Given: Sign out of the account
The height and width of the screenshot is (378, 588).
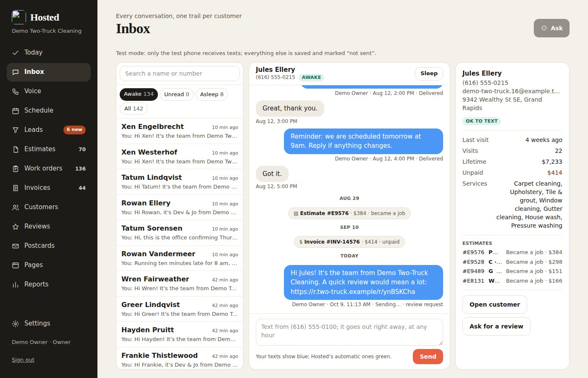Looking at the screenshot, I should click(x=23, y=360).
